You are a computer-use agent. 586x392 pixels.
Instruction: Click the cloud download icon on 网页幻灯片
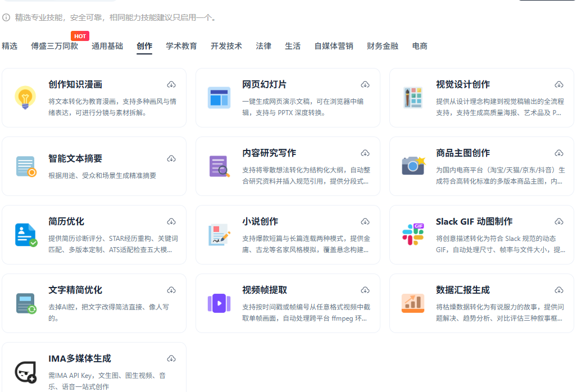click(x=365, y=84)
